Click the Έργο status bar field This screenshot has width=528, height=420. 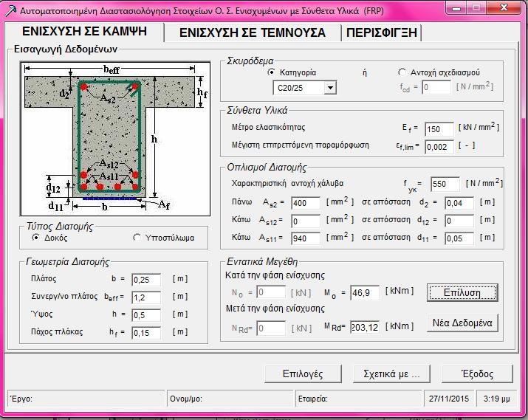pyautogui.click(x=86, y=399)
